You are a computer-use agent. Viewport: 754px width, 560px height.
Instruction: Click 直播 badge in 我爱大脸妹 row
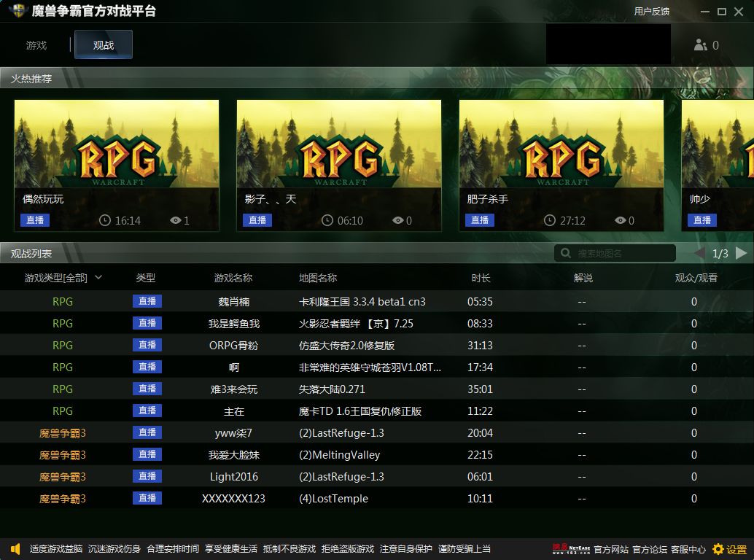click(147, 454)
